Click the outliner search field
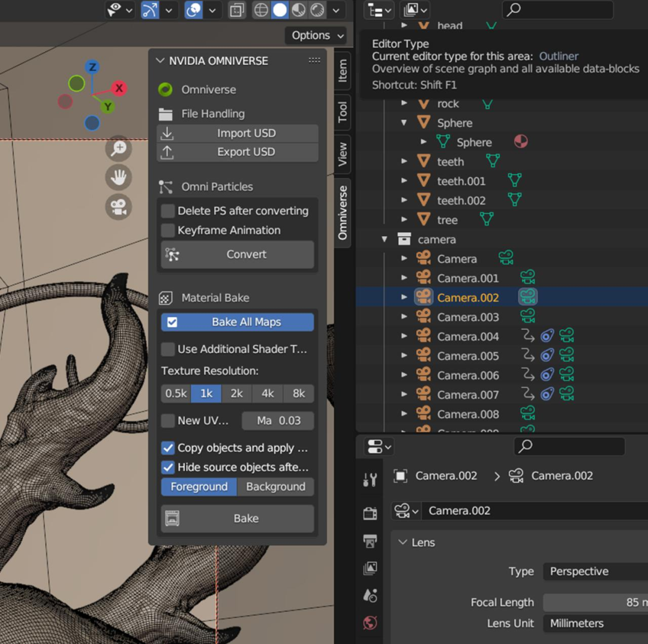 click(558, 10)
